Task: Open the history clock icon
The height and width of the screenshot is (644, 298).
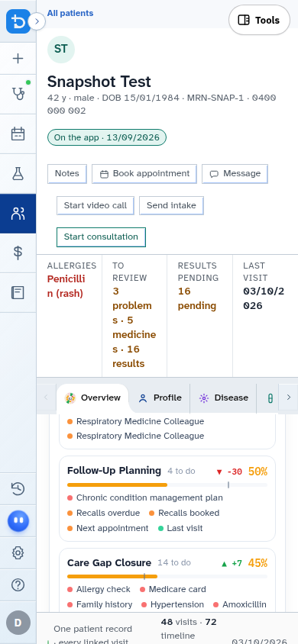Action: click(18, 489)
